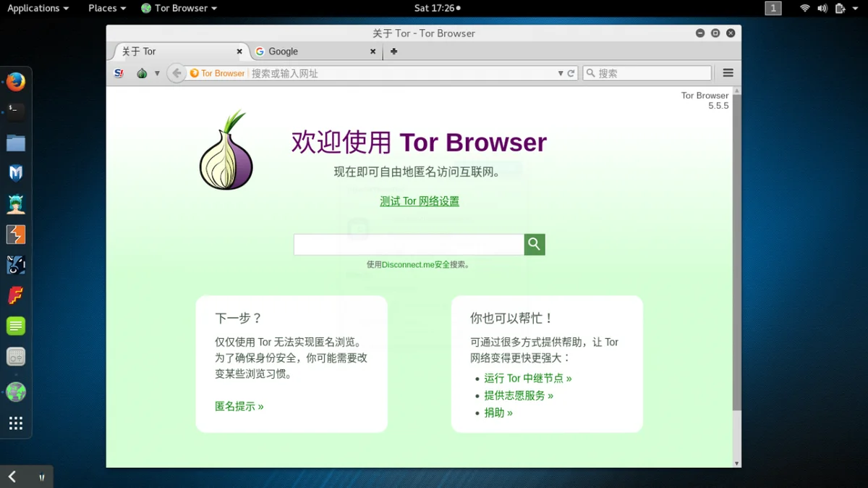
Task: Click the scrollbar up arrow
Action: (736, 91)
